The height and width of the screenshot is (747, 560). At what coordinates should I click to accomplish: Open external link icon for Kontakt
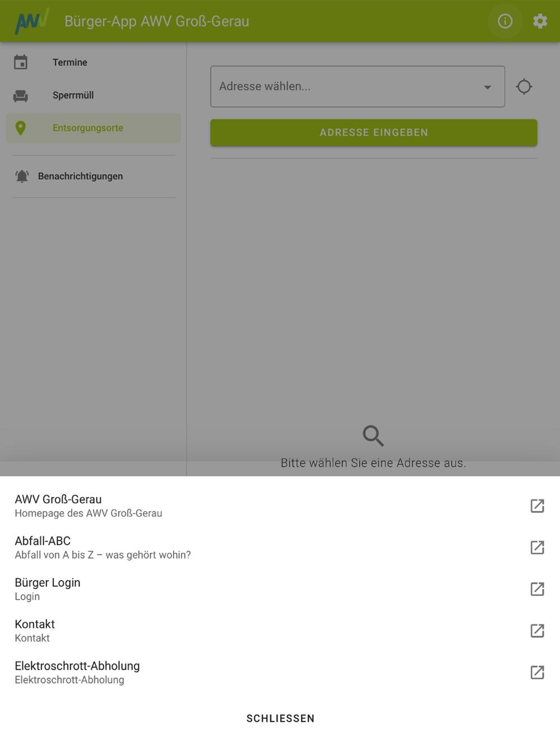tap(537, 631)
